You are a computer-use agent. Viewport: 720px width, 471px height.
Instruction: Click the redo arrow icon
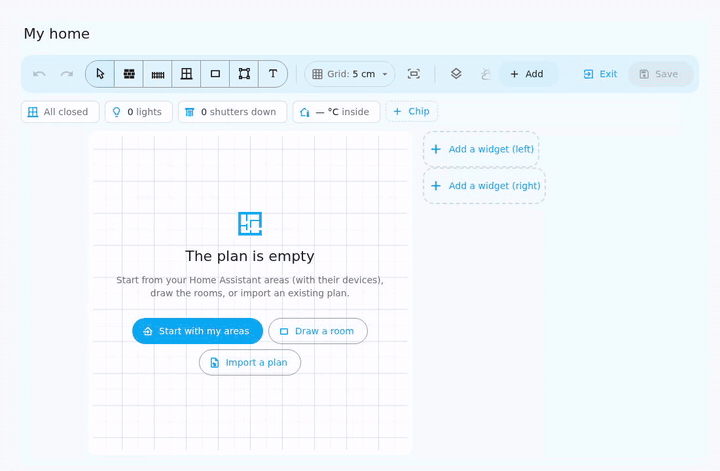67,74
